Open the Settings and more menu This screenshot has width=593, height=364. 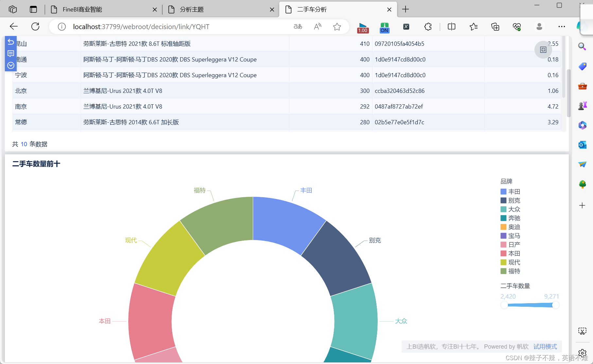point(562,27)
